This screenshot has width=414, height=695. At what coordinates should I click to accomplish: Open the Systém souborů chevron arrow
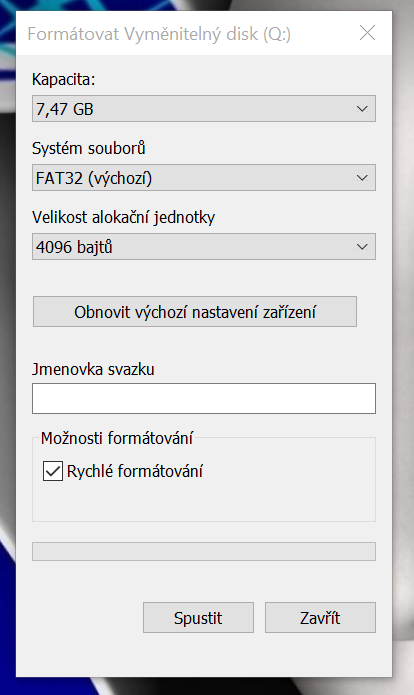pyautogui.click(x=362, y=178)
